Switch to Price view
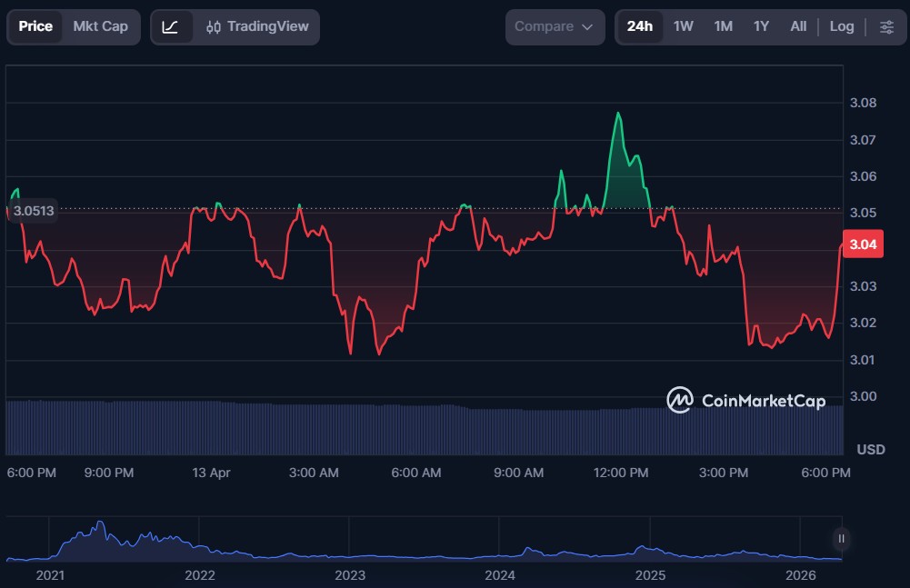The width and height of the screenshot is (910, 588). point(35,26)
